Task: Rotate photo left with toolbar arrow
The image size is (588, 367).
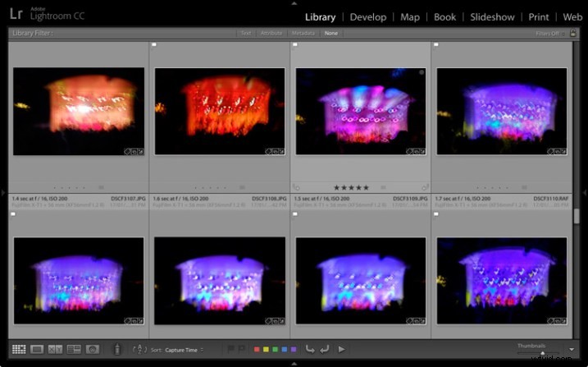Action: pyautogui.click(x=310, y=350)
